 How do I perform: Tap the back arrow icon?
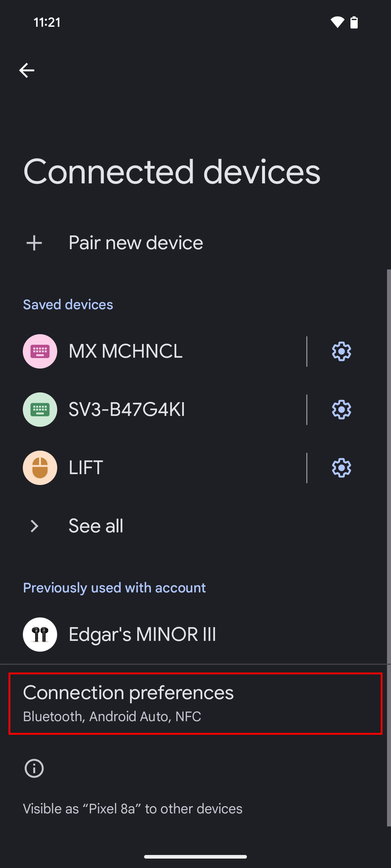point(27,70)
